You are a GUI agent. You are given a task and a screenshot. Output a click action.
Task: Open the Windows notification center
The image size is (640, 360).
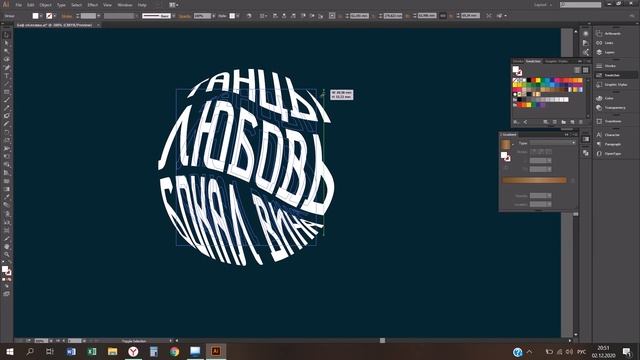pyautogui.click(x=627, y=351)
